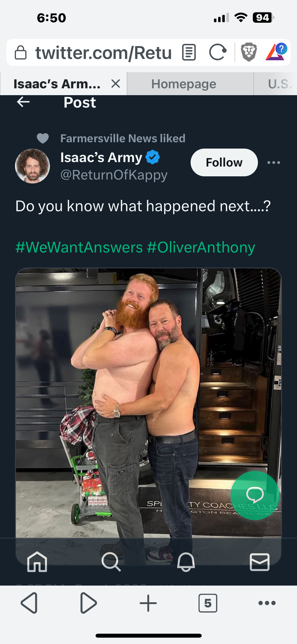Follow Isaac's Army account
Screen dimensions: 297x644
[224, 162]
